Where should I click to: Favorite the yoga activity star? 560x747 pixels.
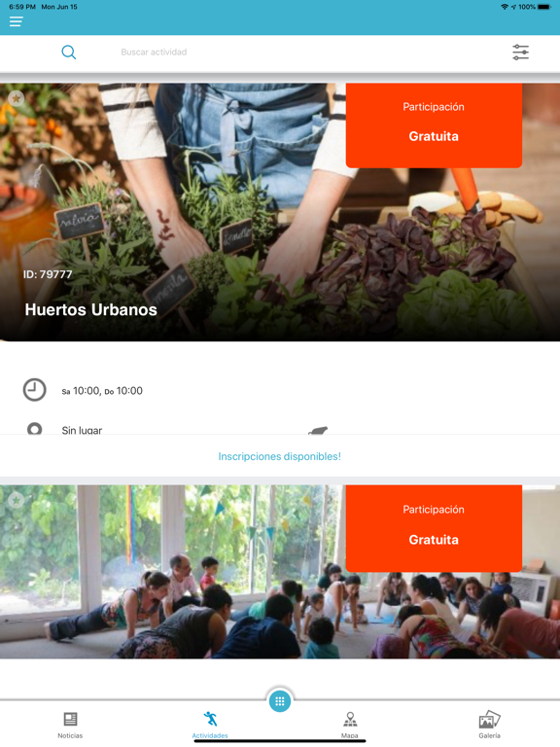tap(17, 500)
